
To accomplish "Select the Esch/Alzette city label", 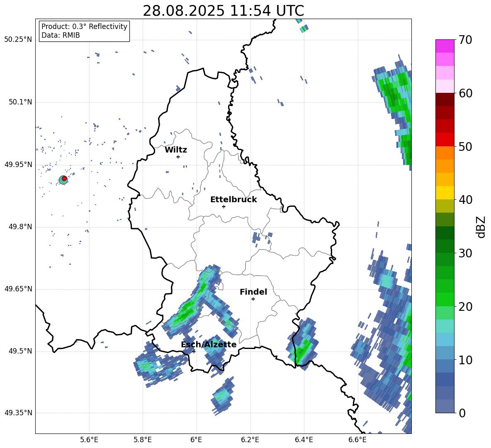I will coord(209,344).
